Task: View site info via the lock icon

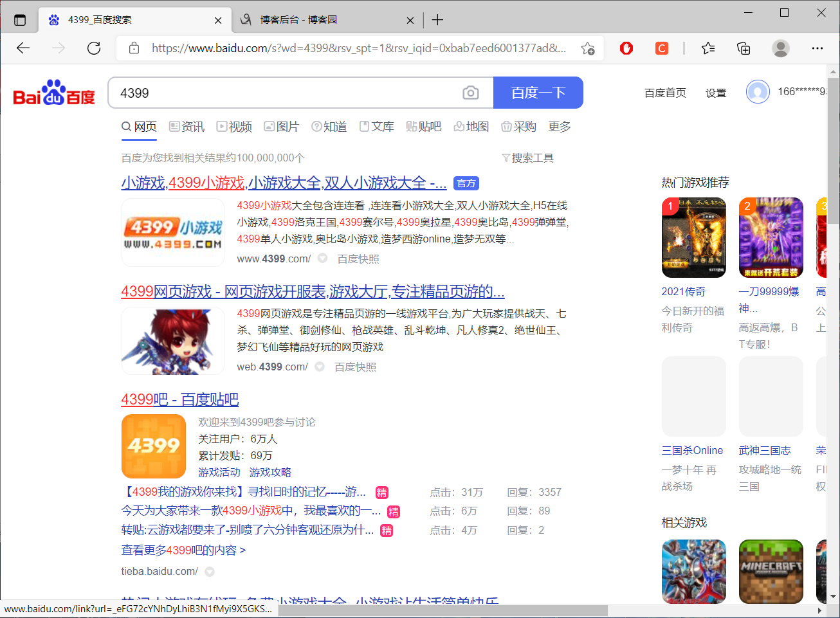Action: point(134,48)
